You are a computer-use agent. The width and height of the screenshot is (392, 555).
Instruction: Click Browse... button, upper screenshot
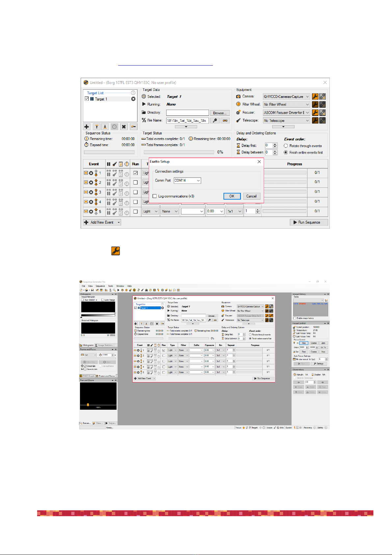tap(220, 113)
